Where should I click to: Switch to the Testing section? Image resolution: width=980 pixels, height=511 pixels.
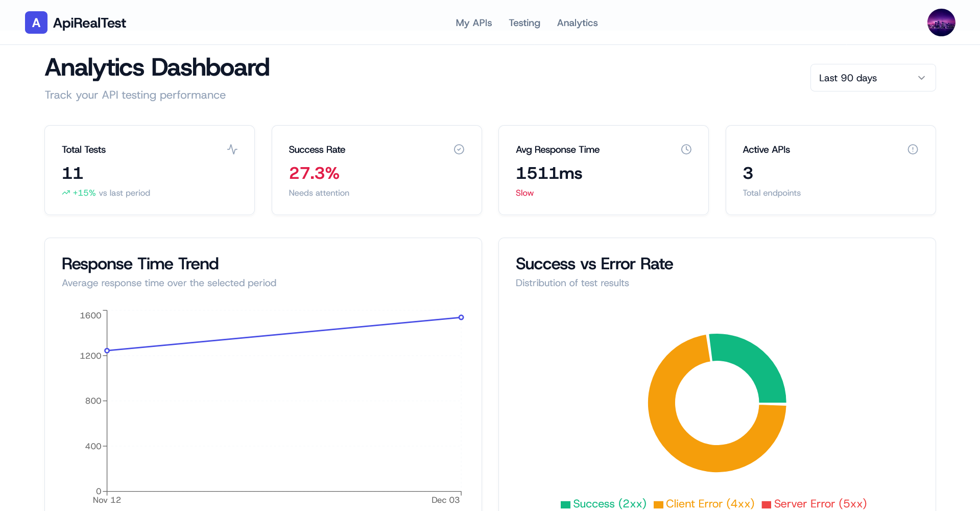524,23
